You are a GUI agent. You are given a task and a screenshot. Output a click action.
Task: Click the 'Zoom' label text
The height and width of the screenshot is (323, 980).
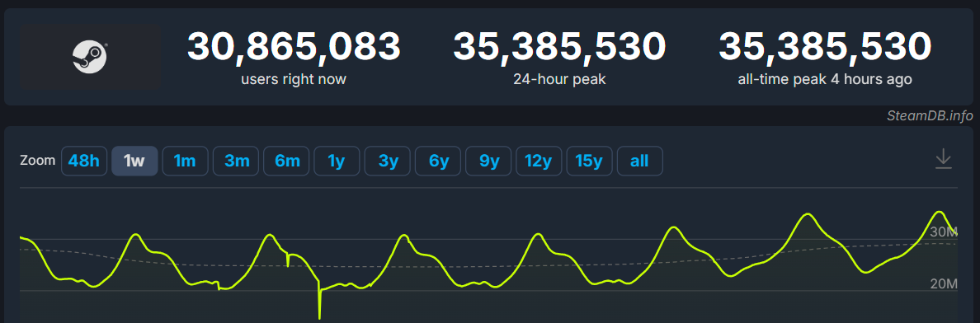pos(37,161)
